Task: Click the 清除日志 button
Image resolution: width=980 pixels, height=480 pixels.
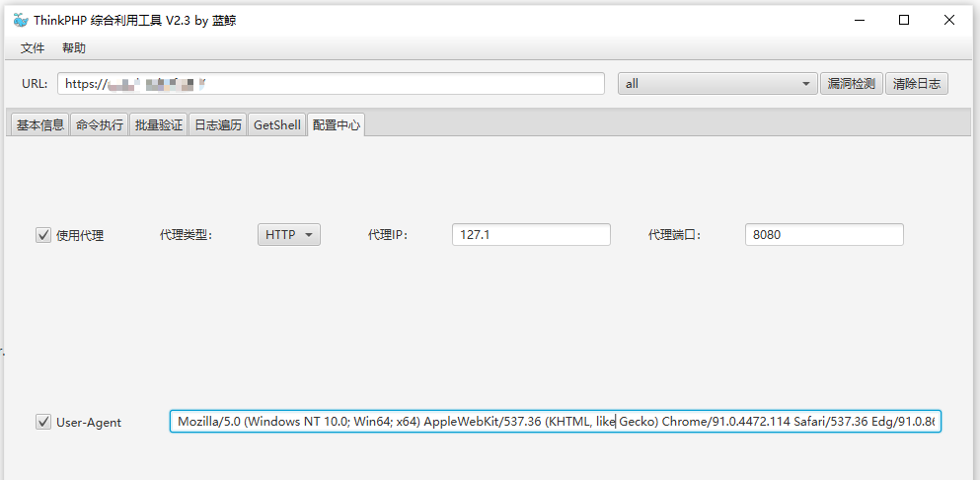Action: click(916, 84)
